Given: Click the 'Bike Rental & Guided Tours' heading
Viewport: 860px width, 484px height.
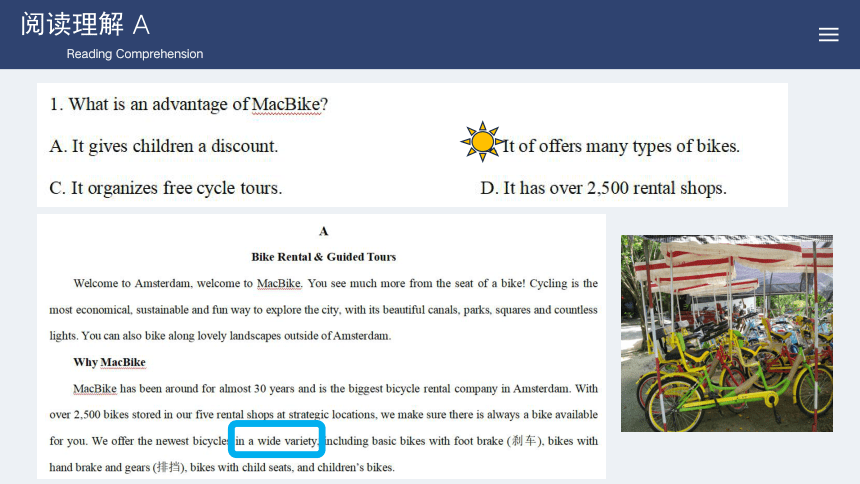Looking at the screenshot, I should tap(324, 257).
